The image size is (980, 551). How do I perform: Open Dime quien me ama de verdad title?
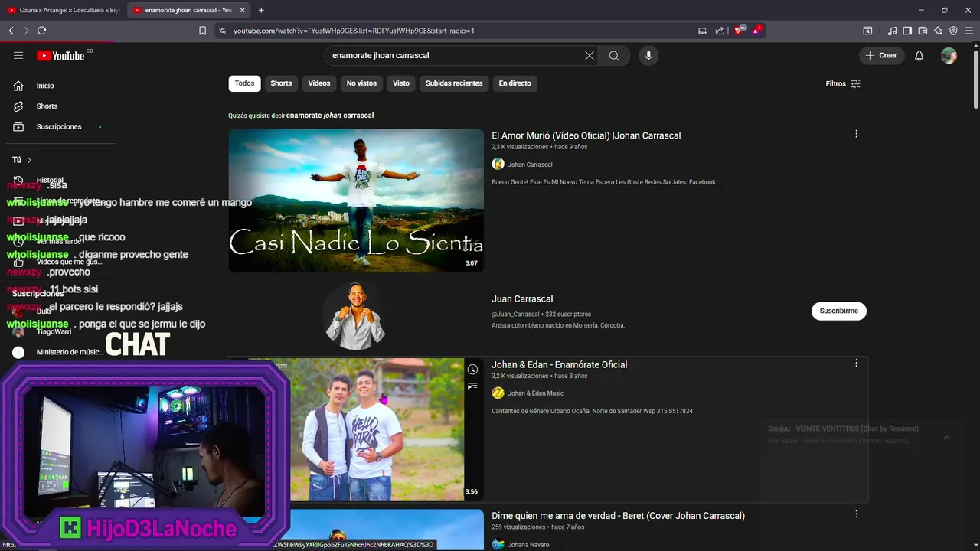(x=618, y=516)
